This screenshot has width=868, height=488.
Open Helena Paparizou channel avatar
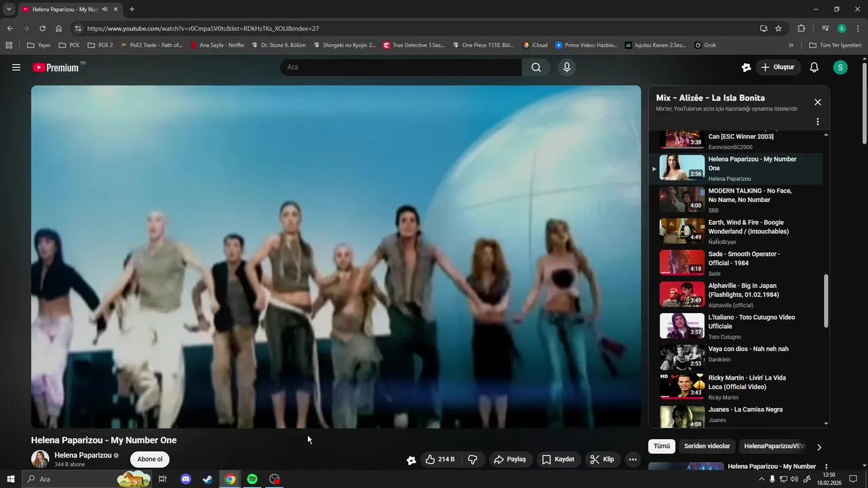click(x=40, y=459)
